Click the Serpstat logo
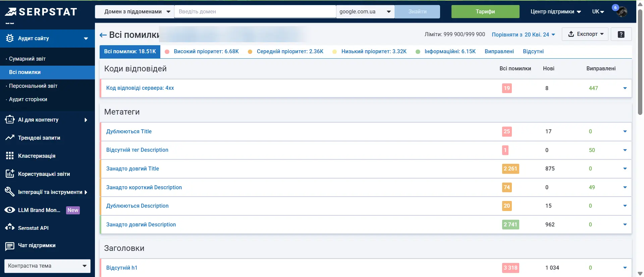 [41, 12]
